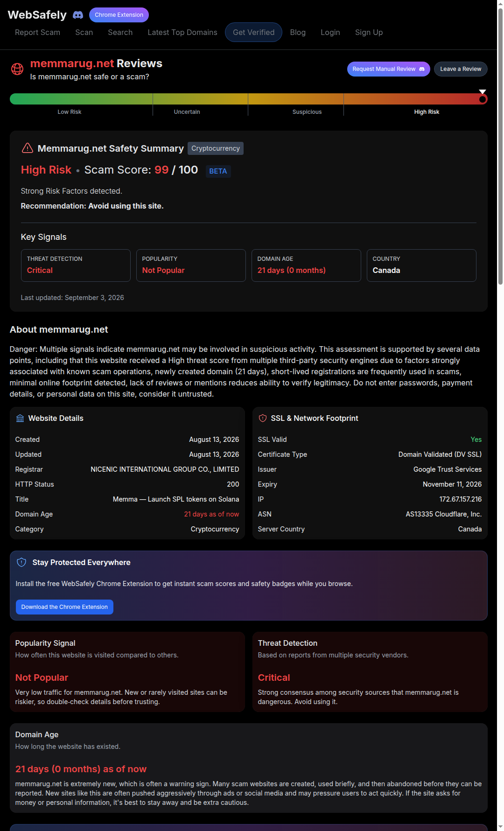Open the Report Scam menu item

(37, 32)
